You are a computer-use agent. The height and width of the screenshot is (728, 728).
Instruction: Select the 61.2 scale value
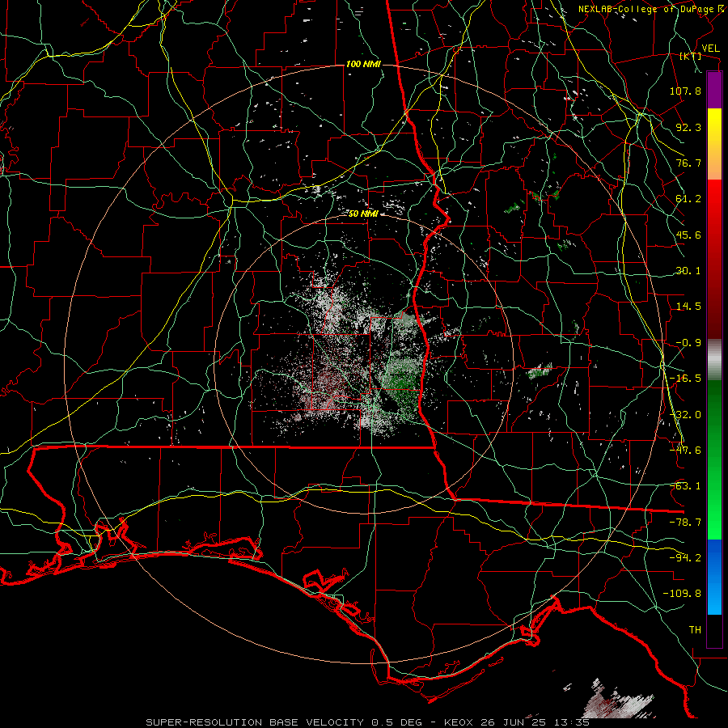point(688,199)
